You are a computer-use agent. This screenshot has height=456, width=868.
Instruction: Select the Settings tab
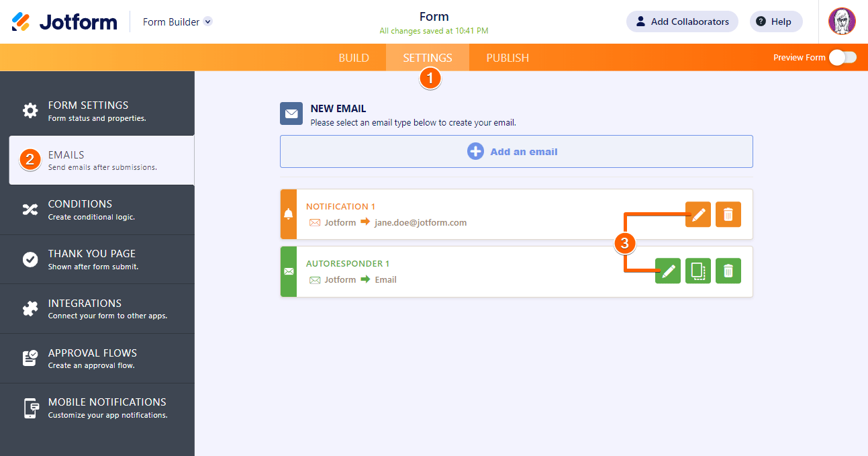pos(428,58)
